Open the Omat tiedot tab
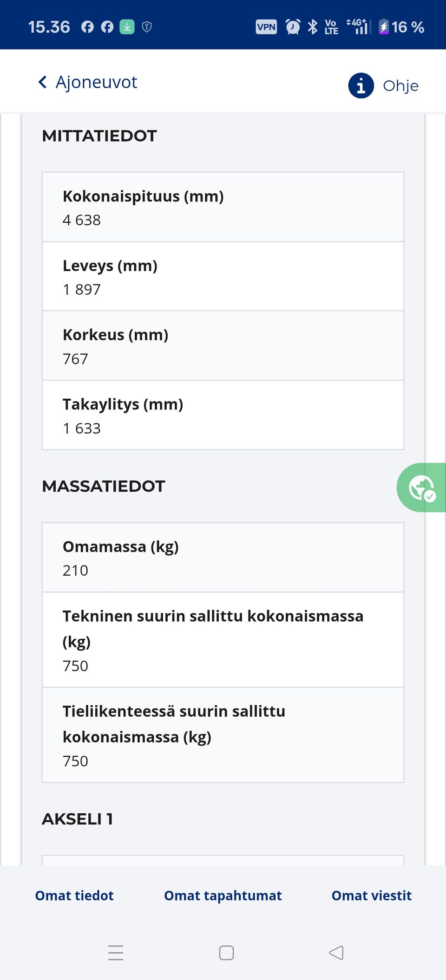 point(74,896)
